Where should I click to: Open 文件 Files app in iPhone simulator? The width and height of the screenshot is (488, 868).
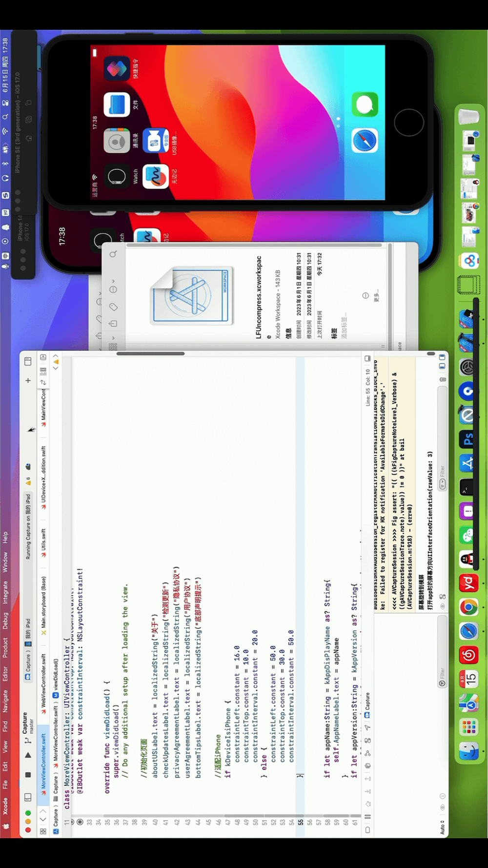coord(117,104)
